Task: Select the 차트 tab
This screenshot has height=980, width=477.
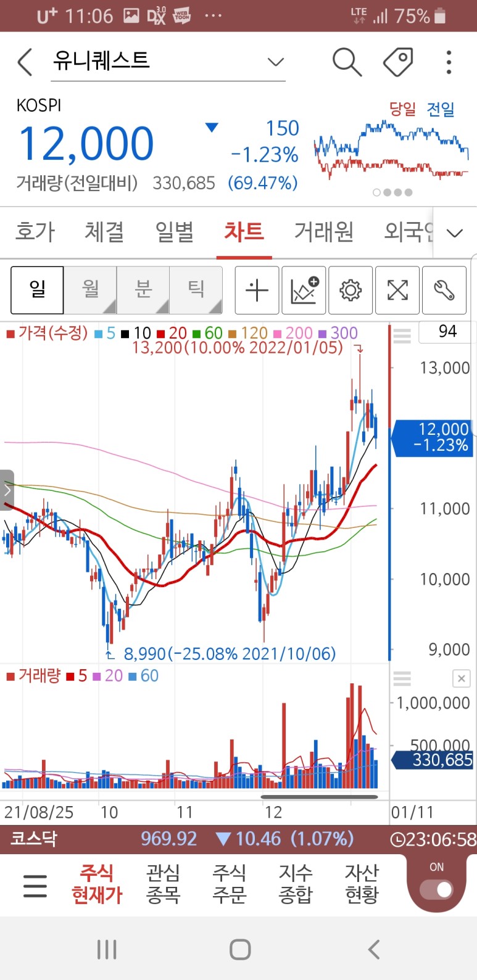Action: pyautogui.click(x=244, y=232)
